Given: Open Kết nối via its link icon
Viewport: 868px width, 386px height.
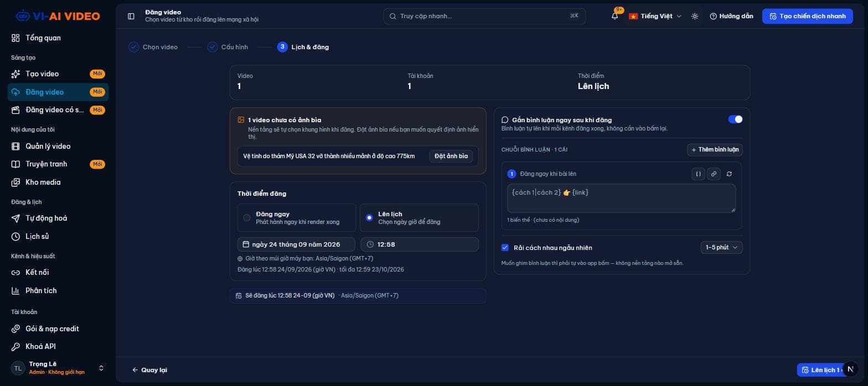Looking at the screenshot, I should pos(15,272).
